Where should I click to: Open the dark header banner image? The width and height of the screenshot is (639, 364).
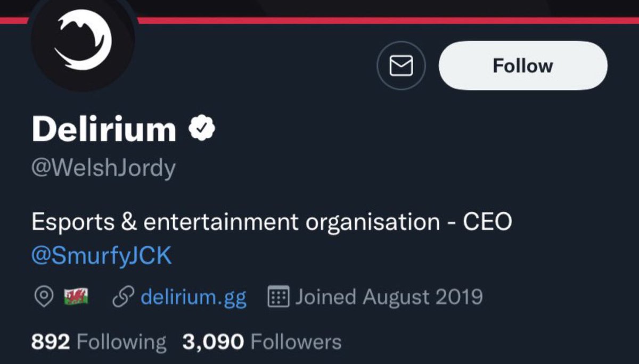click(x=373, y=7)
